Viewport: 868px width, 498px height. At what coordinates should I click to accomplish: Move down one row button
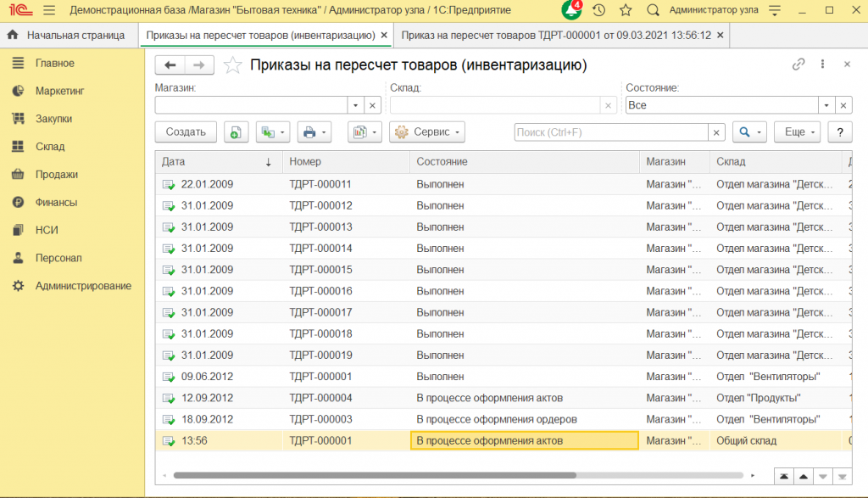point(822,477)
